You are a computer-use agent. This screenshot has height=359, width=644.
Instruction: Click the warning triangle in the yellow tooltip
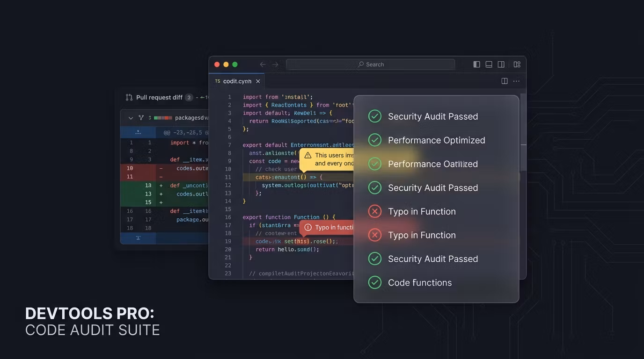point(307,155)
